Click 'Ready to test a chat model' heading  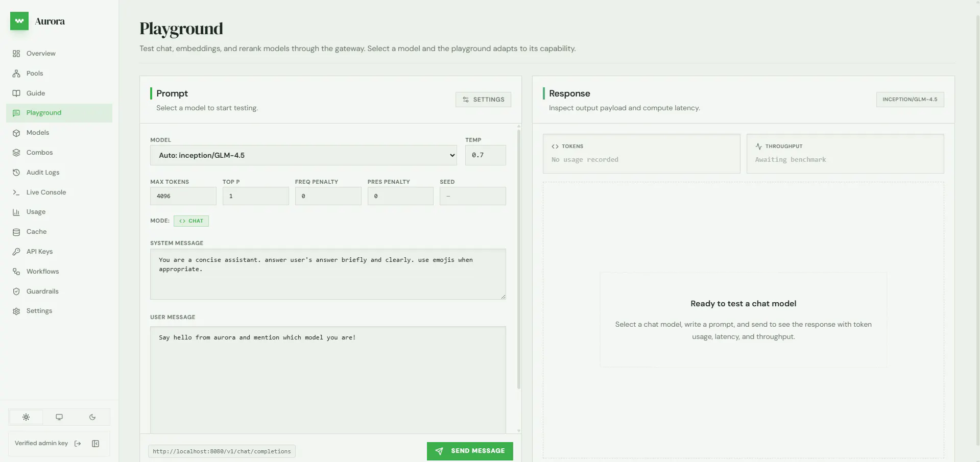point(743,304)
